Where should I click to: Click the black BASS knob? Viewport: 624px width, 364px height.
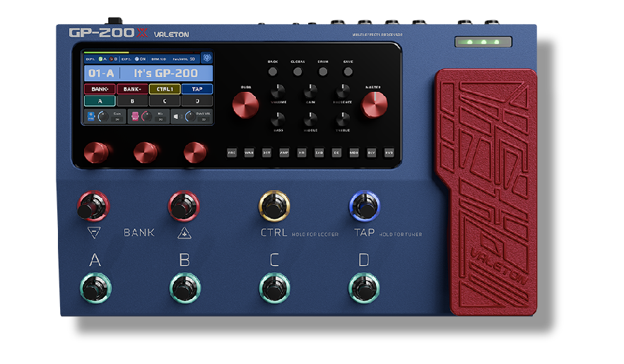pos(278,119)
